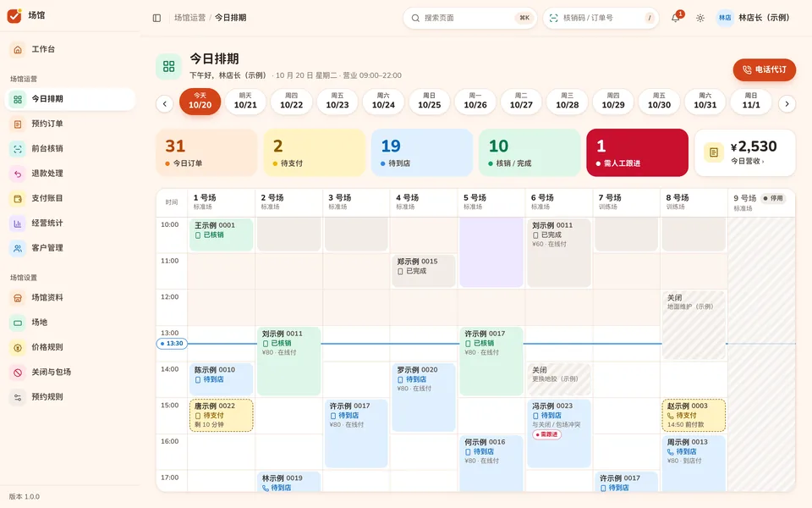812x508 pixels.
Task: Go to previous dates with left chevron
Action: [x=165, y=104]
